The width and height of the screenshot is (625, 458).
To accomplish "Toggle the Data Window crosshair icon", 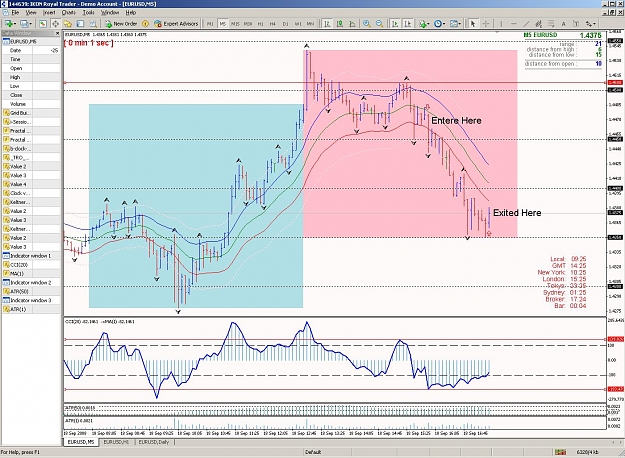I will tap(55, 24).
